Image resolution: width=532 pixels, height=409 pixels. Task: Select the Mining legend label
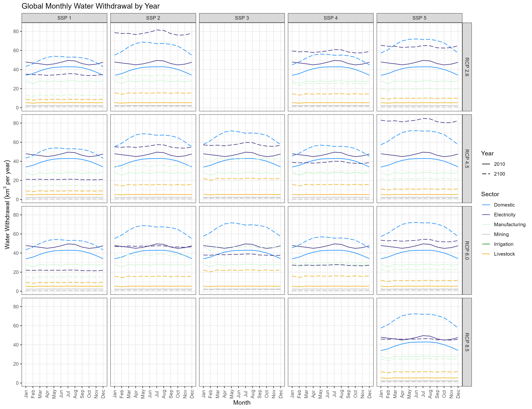click(x=501, y=234)
